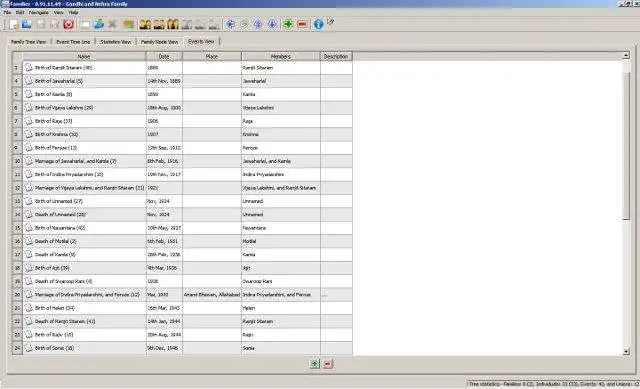Click the red minus toolbar icon
The image size is (640, 389).
tap(302, 24)
